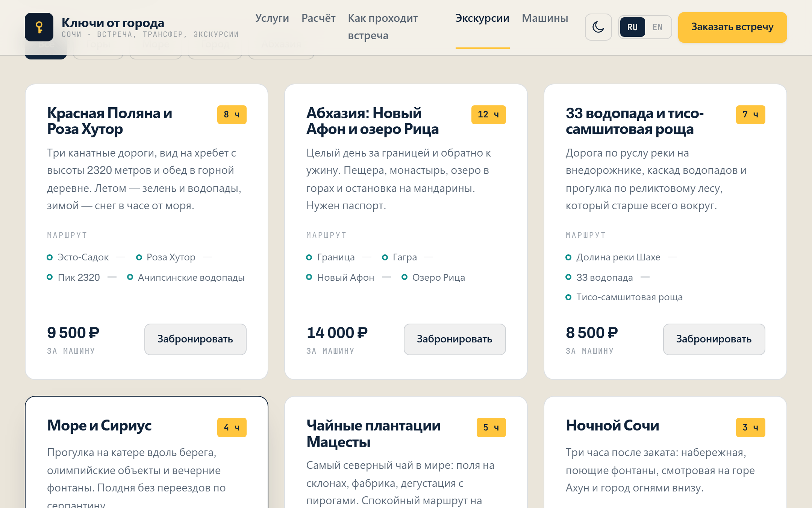Select the Море и Сириус card title
The image size is (812, 508).
click(99, 426)
